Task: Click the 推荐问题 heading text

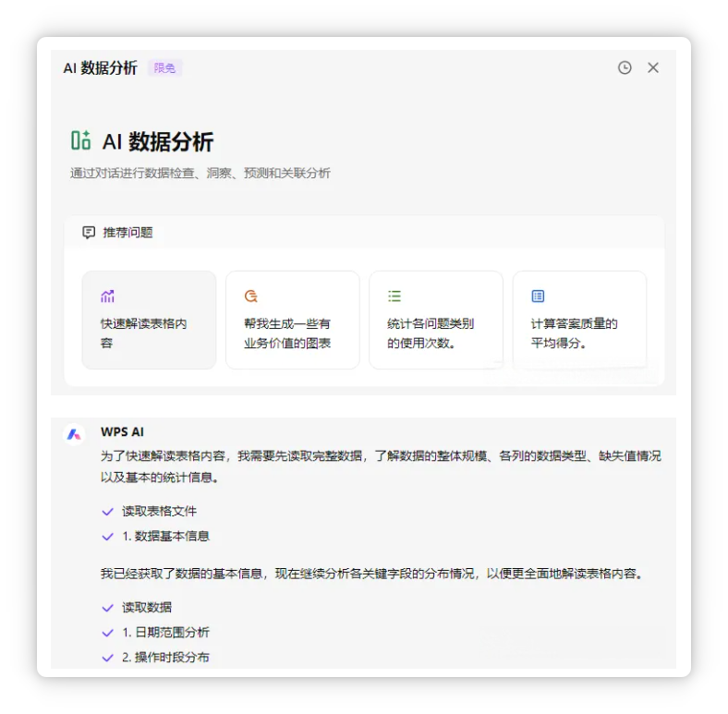Action: tap(127, 232)
